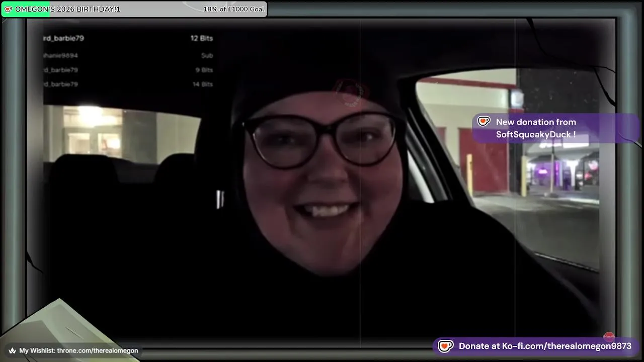This screenshot has height=362, width=644.
Task: Click the 14 Bits entry in event list
Action: [x=203, y=84]
